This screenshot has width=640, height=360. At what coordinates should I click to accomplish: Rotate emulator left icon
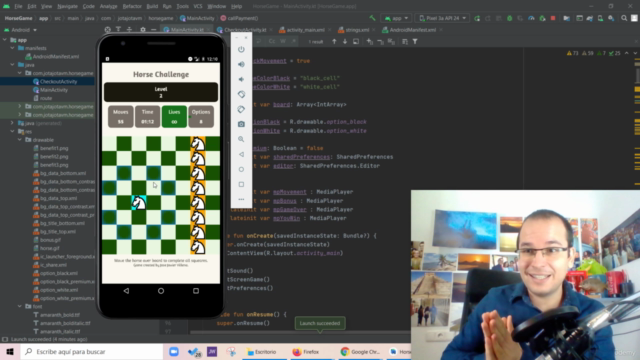pos(241,94)
